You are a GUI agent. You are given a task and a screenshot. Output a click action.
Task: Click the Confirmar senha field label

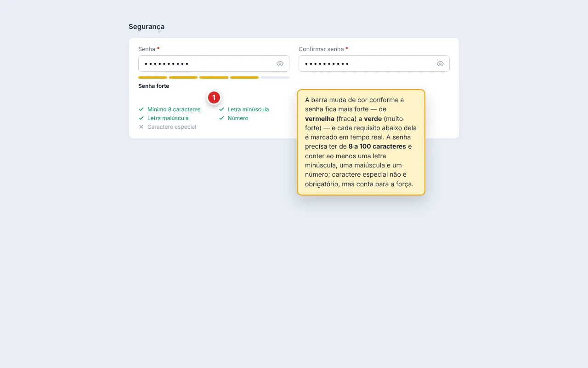pos(321,49)
